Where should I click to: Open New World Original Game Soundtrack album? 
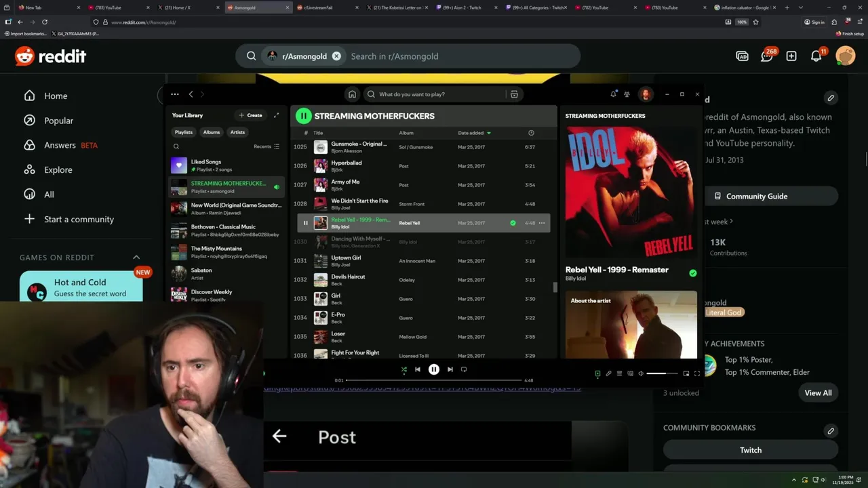tap(227, 208)
